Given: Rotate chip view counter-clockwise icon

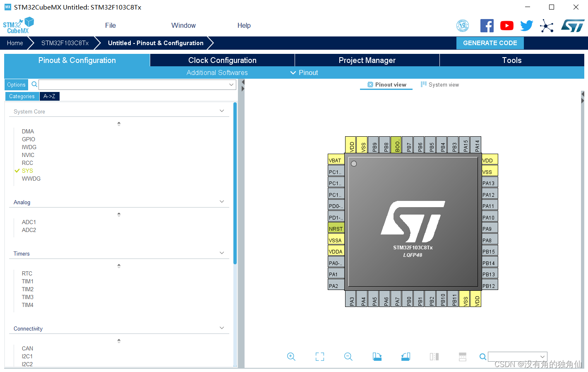Looking at the screenshot, I should [x=406, y=357].
